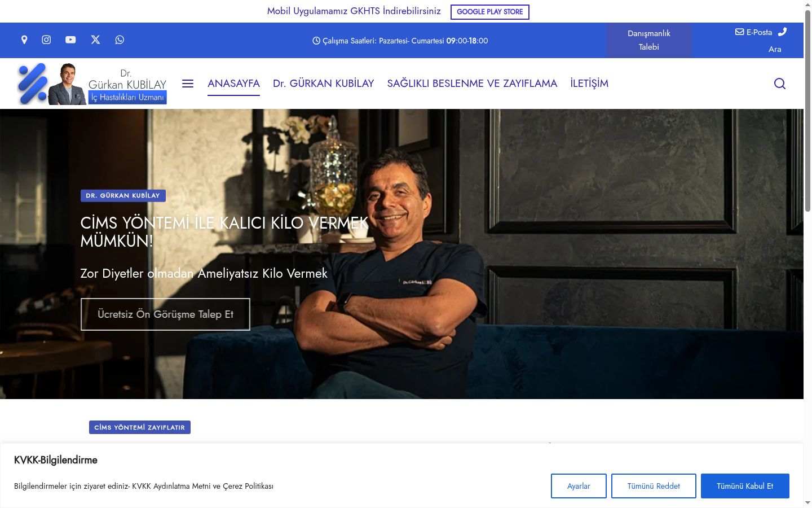812x508 pixels.
Task: Click the phone handset icon
Action: [782, 32]
